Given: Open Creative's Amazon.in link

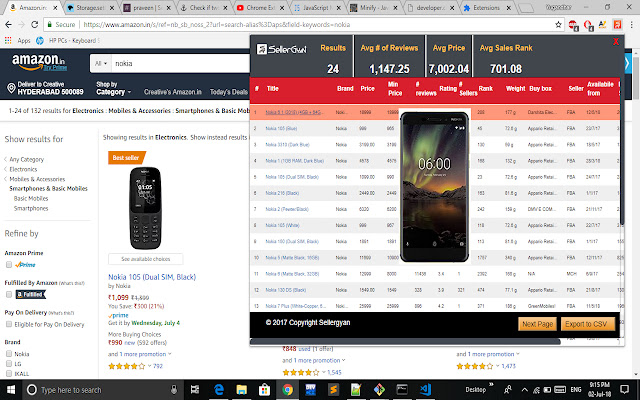Looking at the screenshot, I should pos(173,92).
